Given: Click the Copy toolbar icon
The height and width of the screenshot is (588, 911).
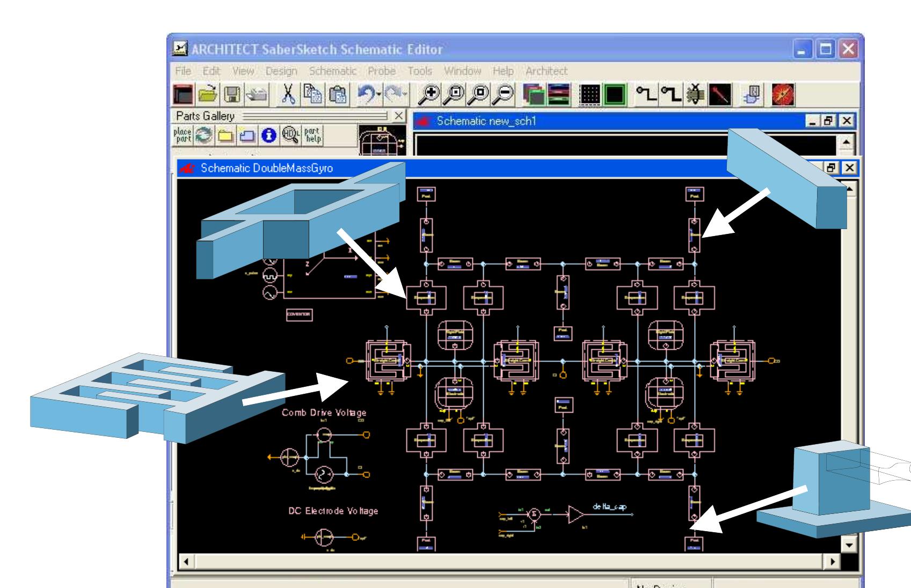Looking at the screenshot, I should [x=313, y=95].
